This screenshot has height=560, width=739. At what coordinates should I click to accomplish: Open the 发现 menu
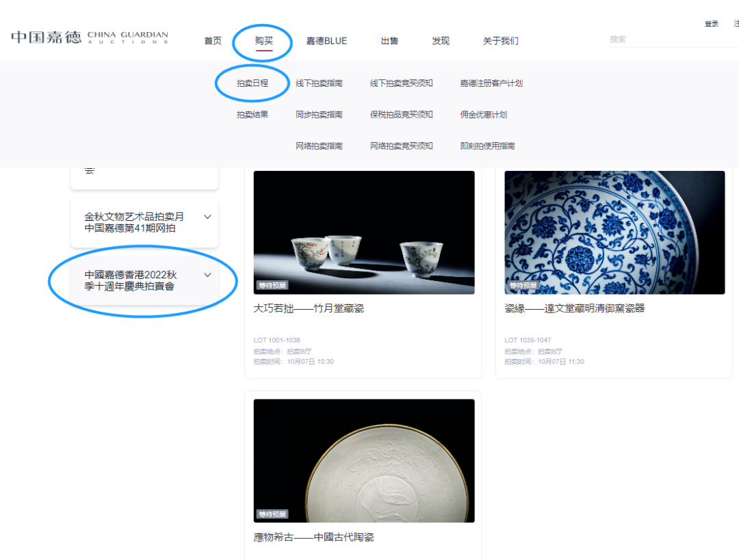point(441,41)
